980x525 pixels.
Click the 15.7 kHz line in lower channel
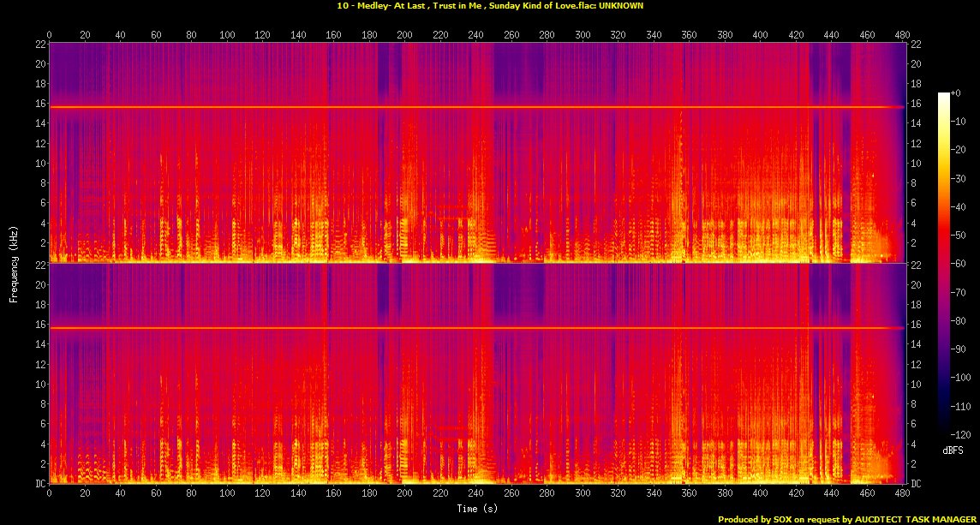pos(476,328)
